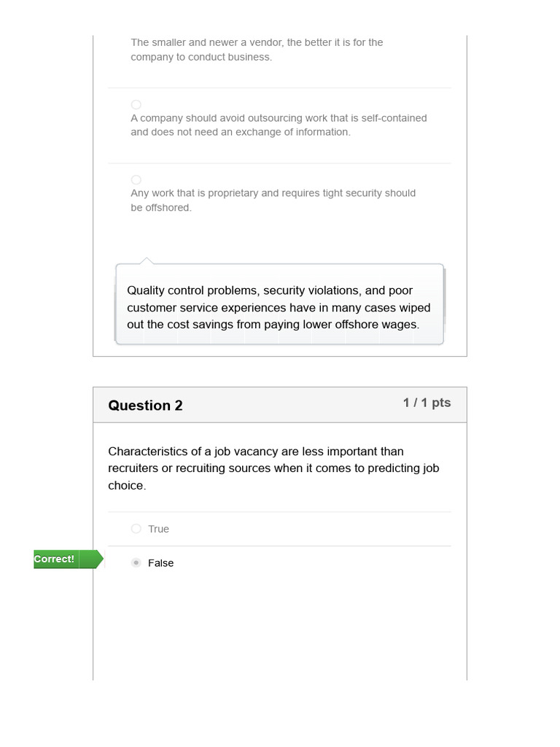This screenshot has width=560, height=747.
Task: Click the arrow tip of the Correct! flag
Action: (101, 560)
